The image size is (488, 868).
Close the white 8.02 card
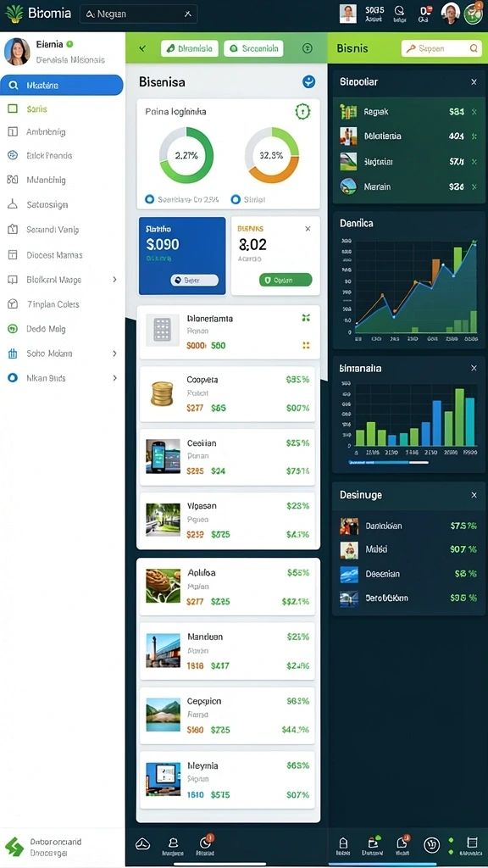308,228
